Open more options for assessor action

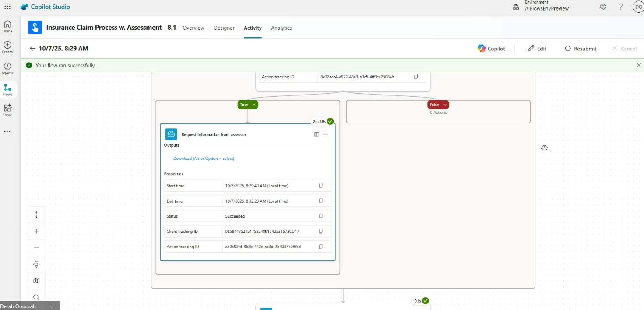point(326,134)
